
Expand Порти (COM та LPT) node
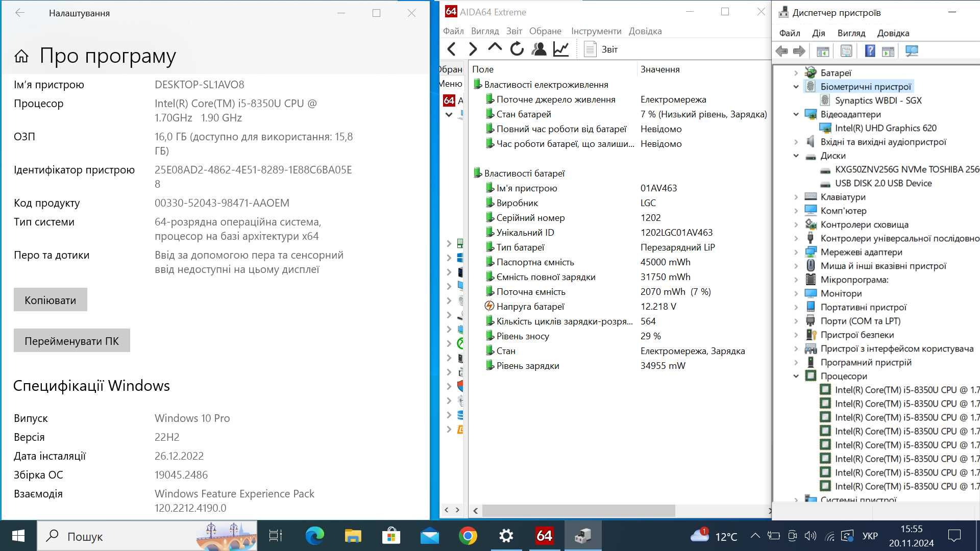pos(796,321)
